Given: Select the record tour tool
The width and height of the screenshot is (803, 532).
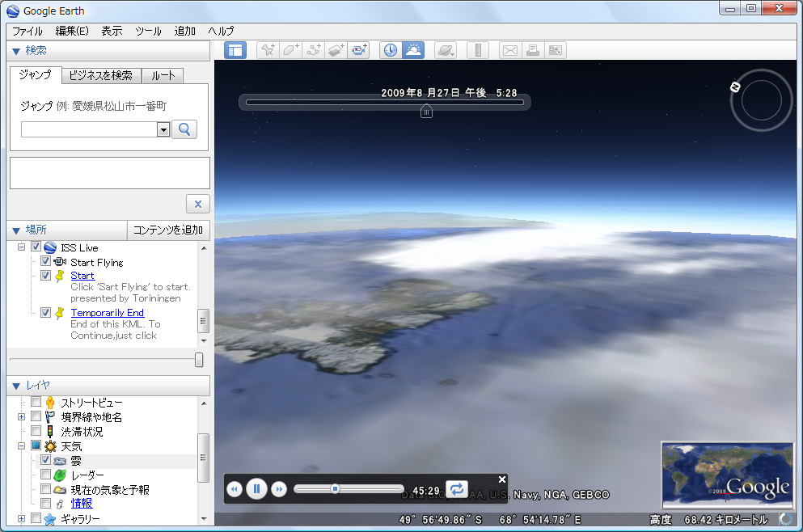Looking at the screenshot, I should (358, 49).
